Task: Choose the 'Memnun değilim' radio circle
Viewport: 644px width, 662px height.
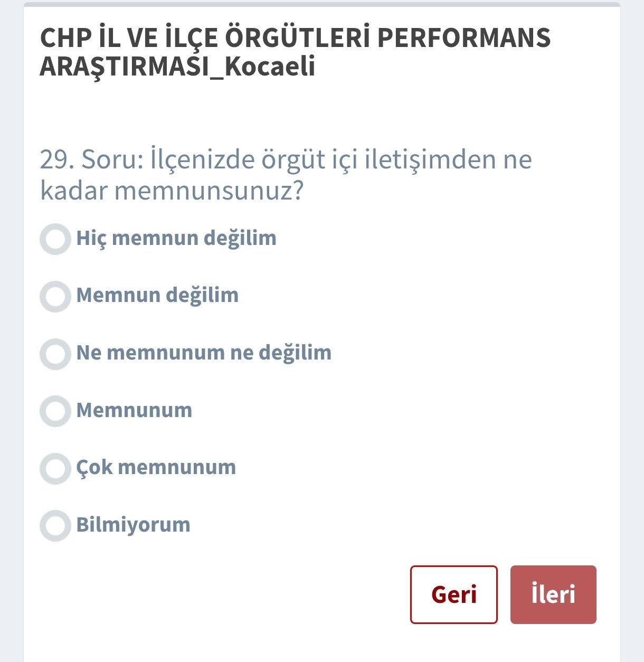Action: coord(55,296)
